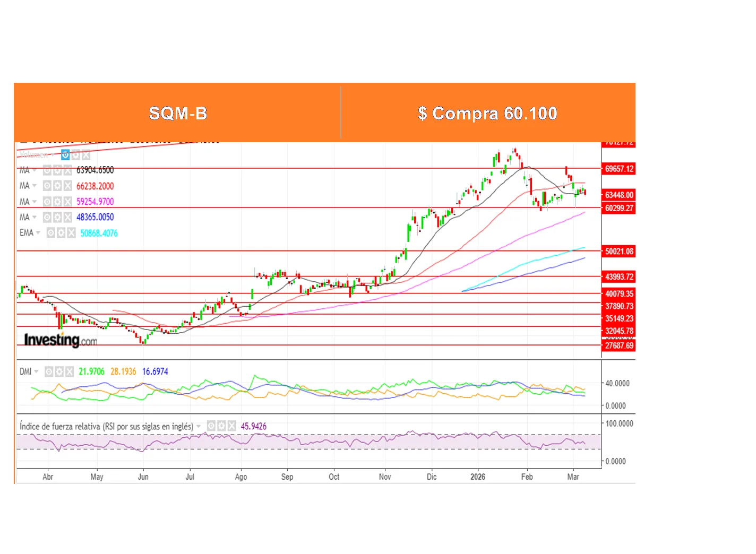Toggle the DMI indicator's eye icon
The height and width of the screenshot is (554, 756).
(x=49, y=372)
